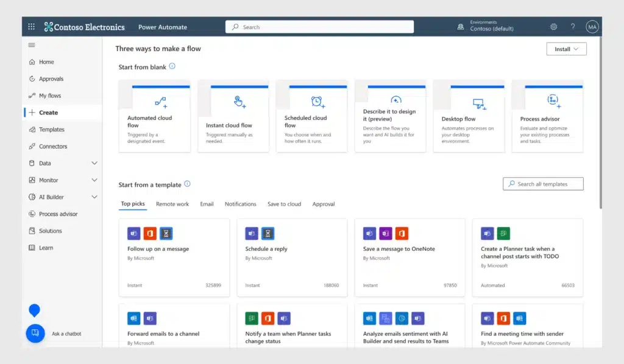Click the Contoso Electronics logo
The width and height of the screenshot is (624, 364).
click(x=84, y=27)
